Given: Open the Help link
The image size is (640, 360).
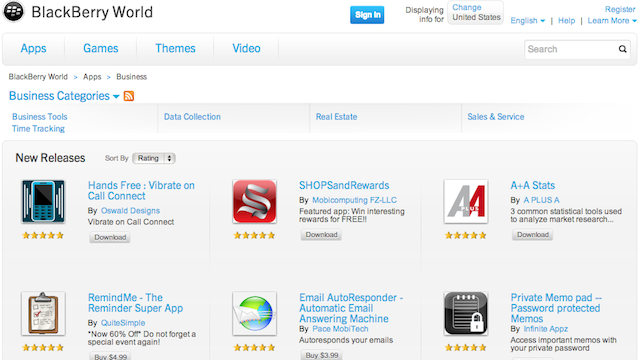Looking at the screenshot, I should coord(566,21).
